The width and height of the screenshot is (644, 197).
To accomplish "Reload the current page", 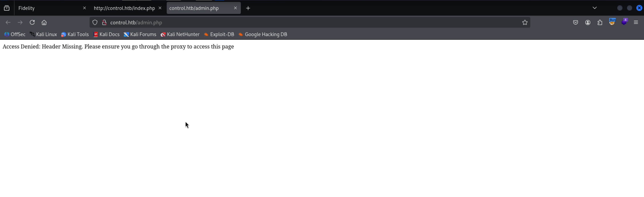I will (32, 22).
